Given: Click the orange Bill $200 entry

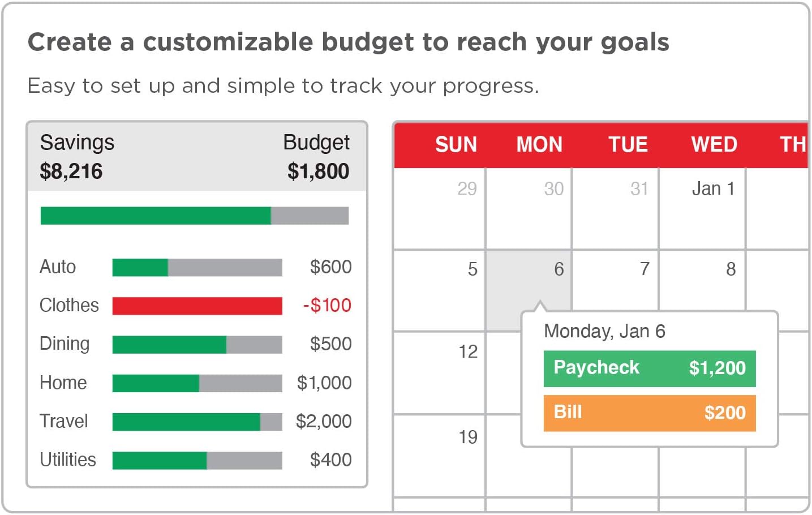Looking at the screenshot, I should click(x=649, y=413).
